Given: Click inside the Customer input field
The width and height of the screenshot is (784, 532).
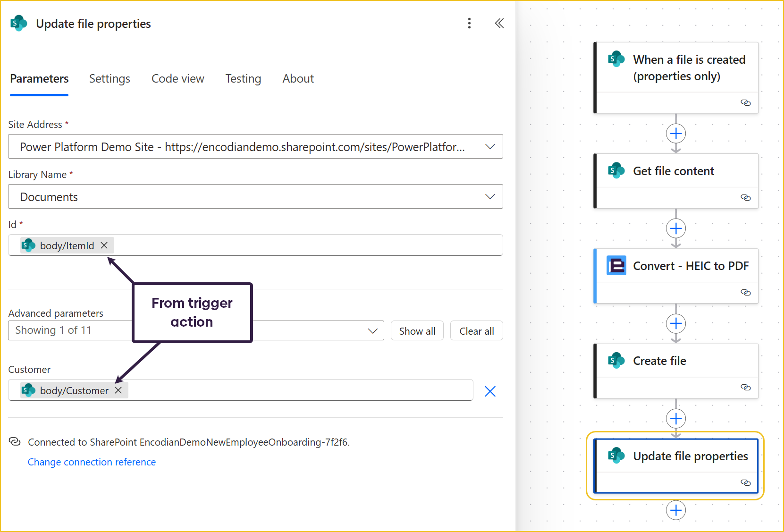Looking at the screenshot, I should 297,390.
